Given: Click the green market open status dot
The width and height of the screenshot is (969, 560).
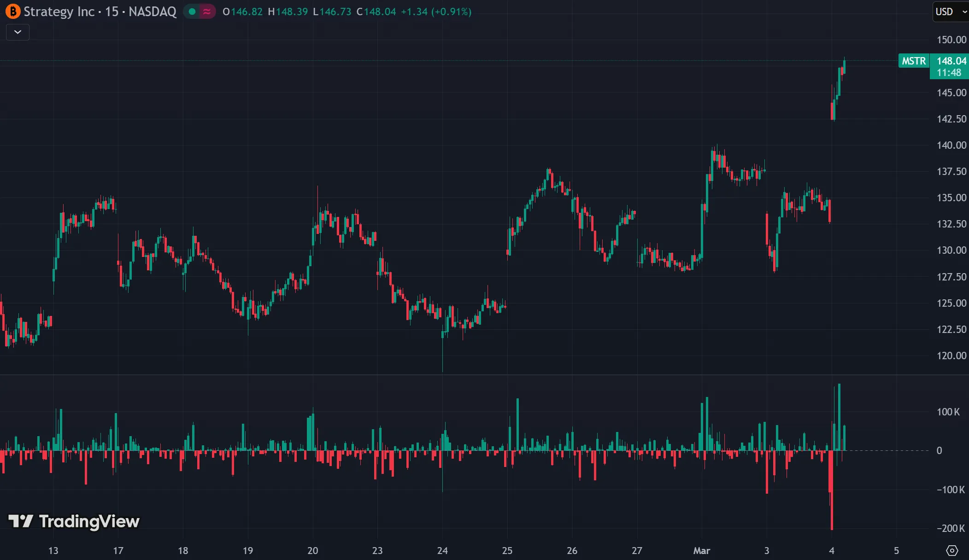Looking at the screenshot, I should pyautogui.click(x=192, y=12).
